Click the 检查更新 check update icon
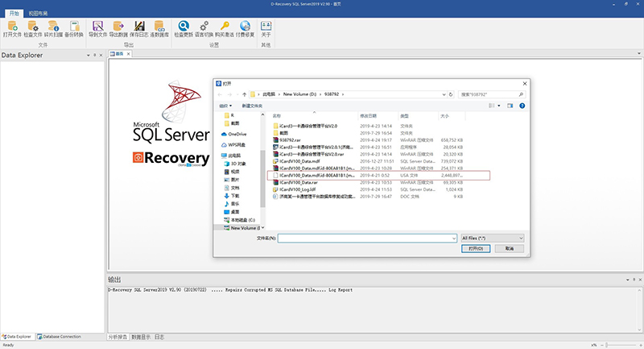644x349 pixels. click(184, 26)
